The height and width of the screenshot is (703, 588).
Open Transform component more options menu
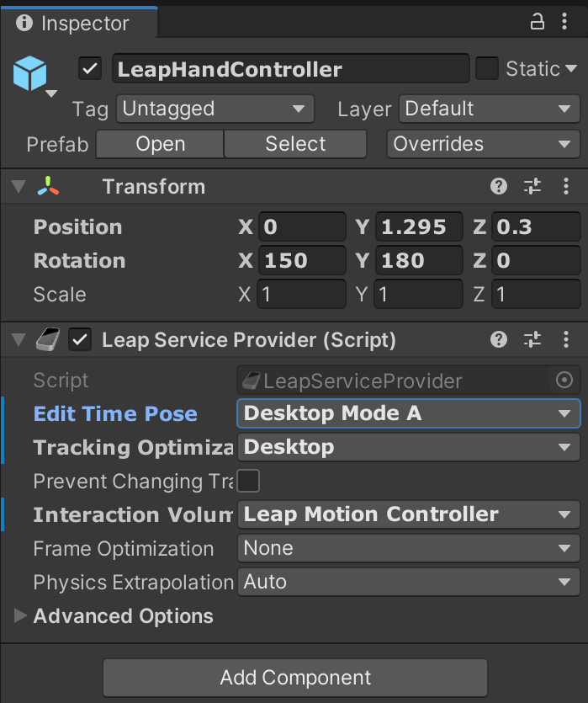pos(564,187)
